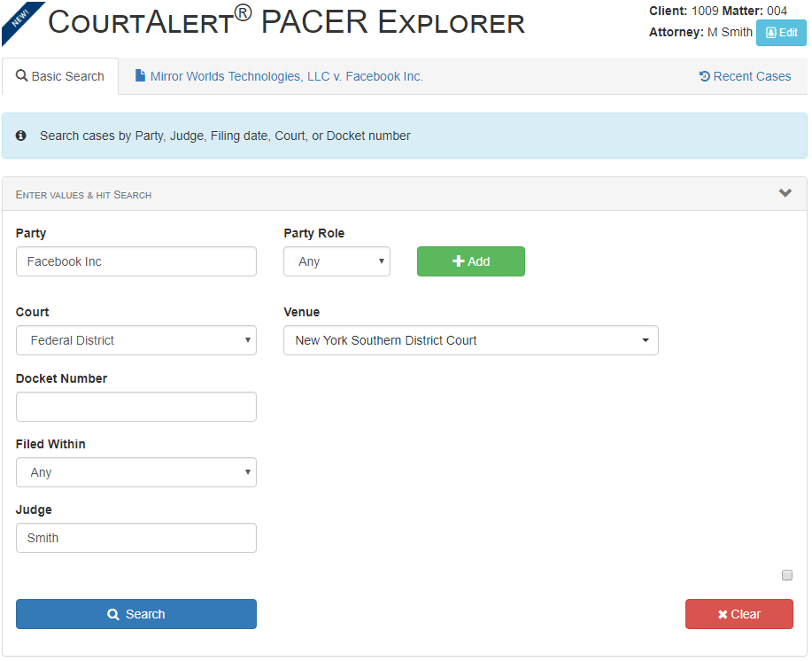Screen dimensions: 812x661
Task: Open the Filed Within dropdown
Action: coord(136,472)
